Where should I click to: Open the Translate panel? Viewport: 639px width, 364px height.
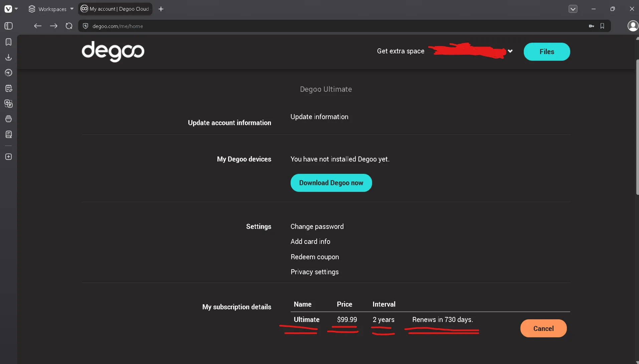click(x=9, y=104)
